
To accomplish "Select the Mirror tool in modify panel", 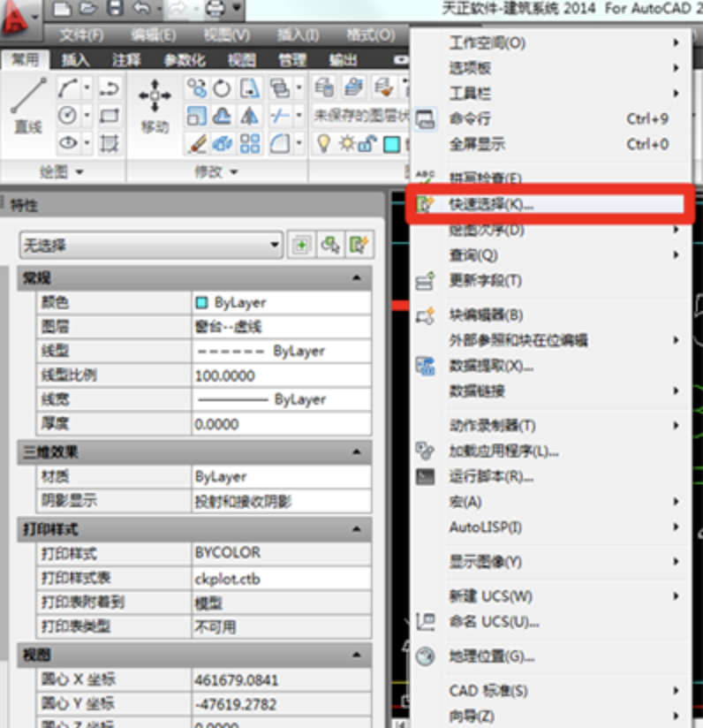I will 249,116.
